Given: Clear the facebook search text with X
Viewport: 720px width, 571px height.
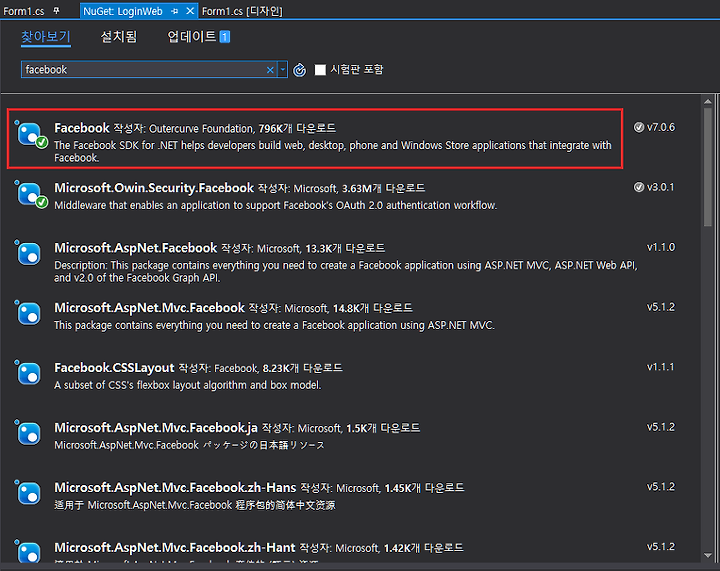Looking at the screenshot, I should coord(270,70).
